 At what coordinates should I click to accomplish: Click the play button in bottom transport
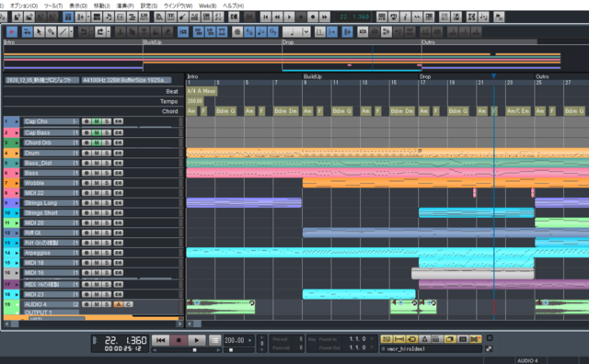pos(196,340)
